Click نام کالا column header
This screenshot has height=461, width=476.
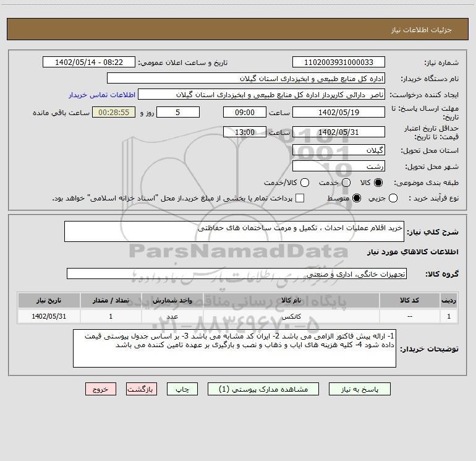point(291,300)
